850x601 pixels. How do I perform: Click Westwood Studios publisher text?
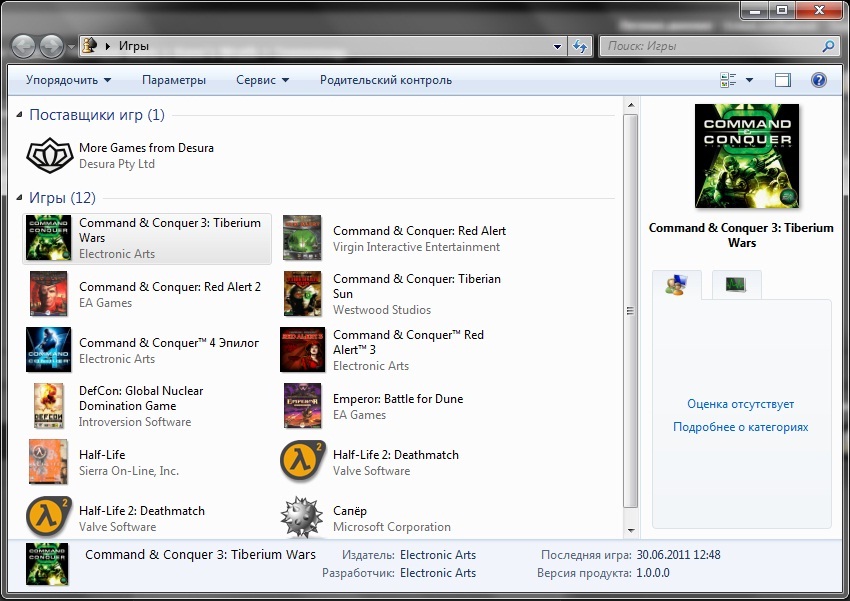click(382, 310)
